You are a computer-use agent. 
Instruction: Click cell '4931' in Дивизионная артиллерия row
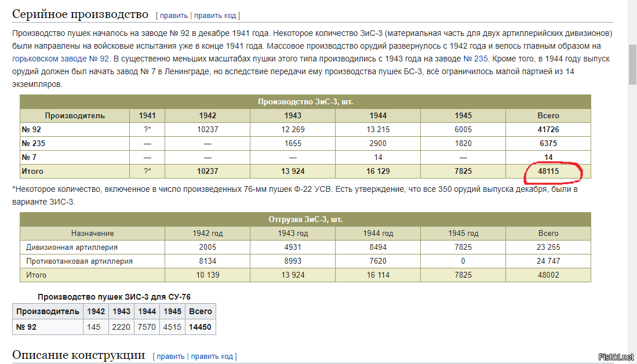coord(293,247)
